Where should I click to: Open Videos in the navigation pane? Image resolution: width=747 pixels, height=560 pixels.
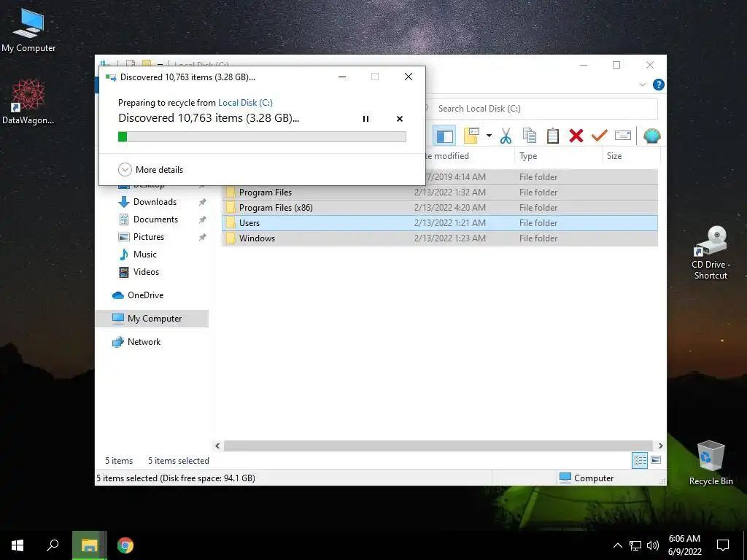pos(146,272)
